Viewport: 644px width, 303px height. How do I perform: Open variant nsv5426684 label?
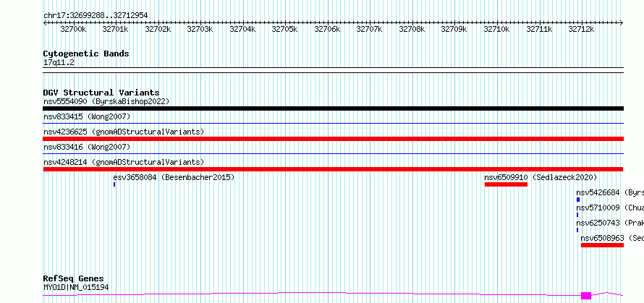click(610, 192)
